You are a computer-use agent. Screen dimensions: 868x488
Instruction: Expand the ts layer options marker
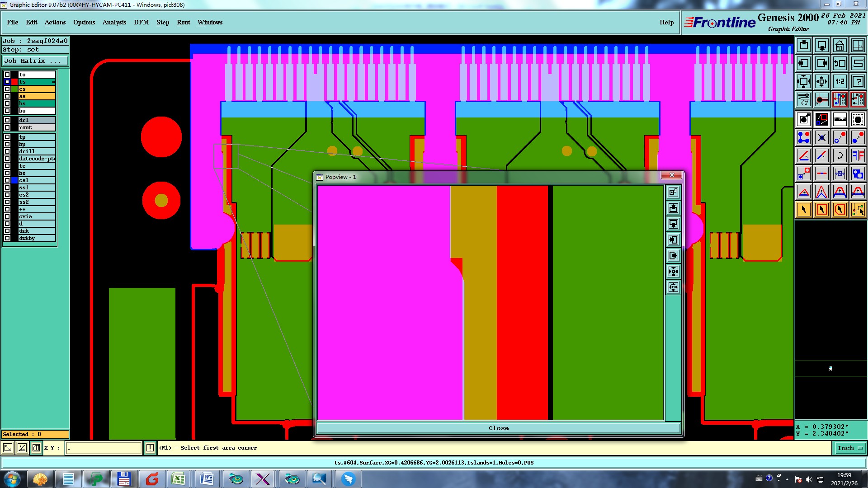pyautogui.click(x=53, y=82)
